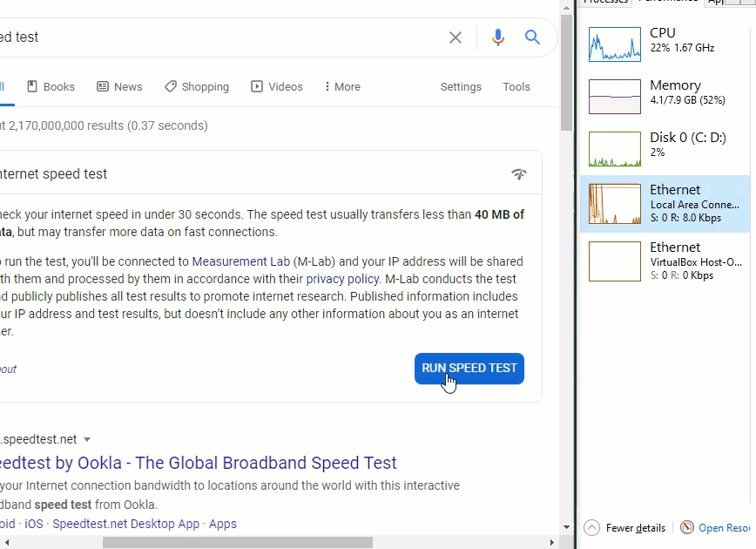Screen dimensions: 756x549
Task: Select the Disk 0 (C: D:) entry
Action: pyautogui.click(x=665, y=148)
